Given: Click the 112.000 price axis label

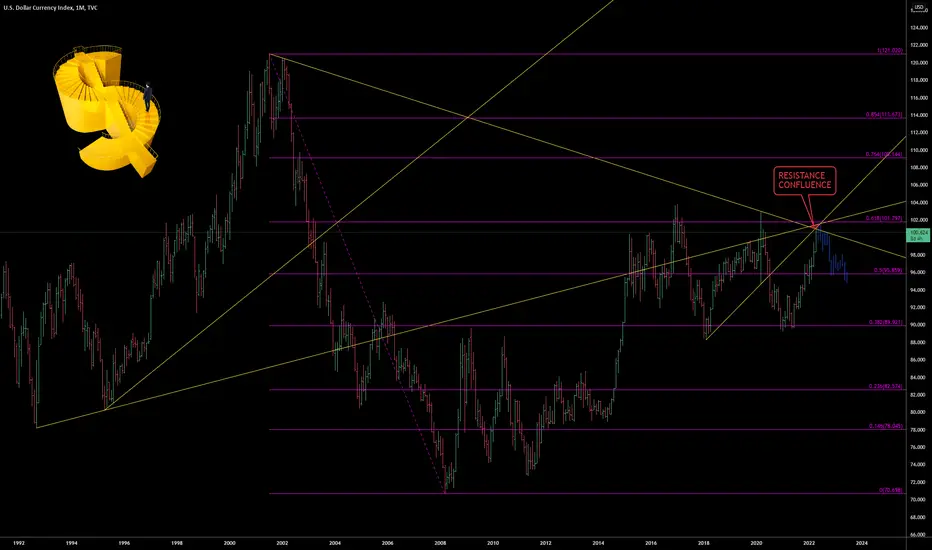Looking at the screenshot, I should pos(918,133).
